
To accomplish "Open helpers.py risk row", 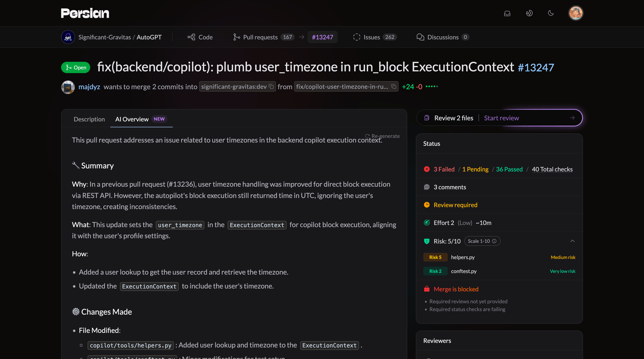I will (x=499, y=257).
